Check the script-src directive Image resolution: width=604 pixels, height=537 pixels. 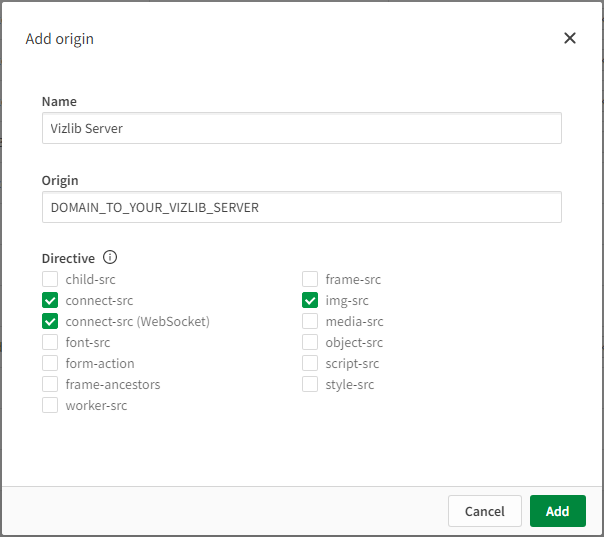[x=310, y=363]
